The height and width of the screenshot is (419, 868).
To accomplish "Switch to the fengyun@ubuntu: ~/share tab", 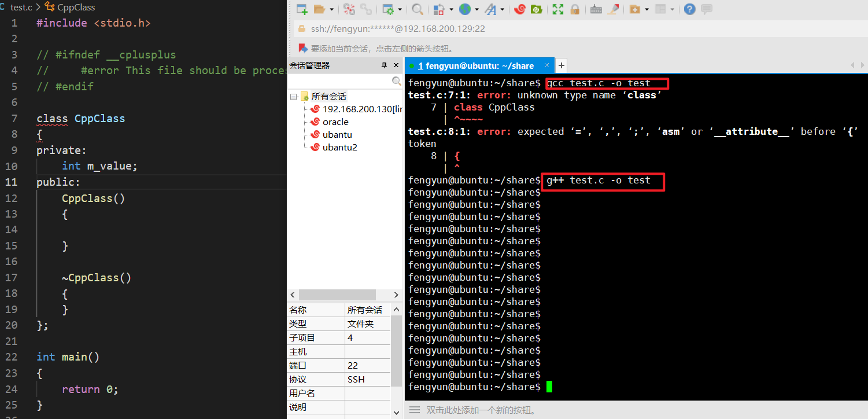I will (x=479, y=65).
